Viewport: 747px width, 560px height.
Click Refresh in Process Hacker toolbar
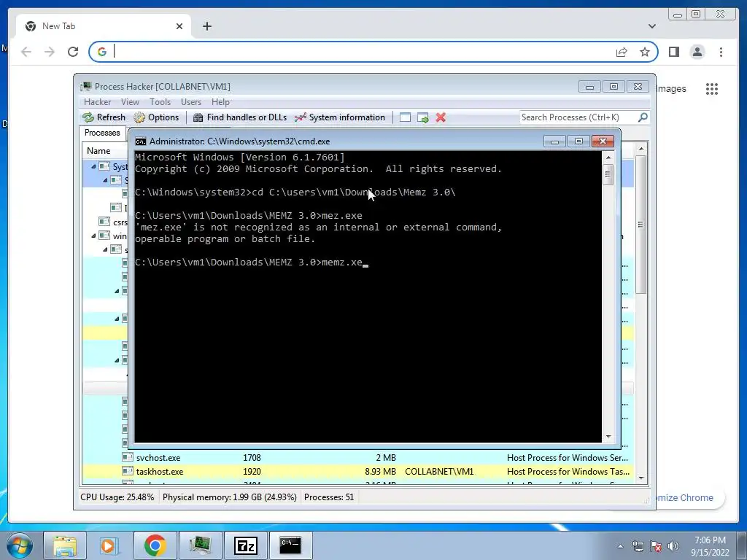click(104, 117)
